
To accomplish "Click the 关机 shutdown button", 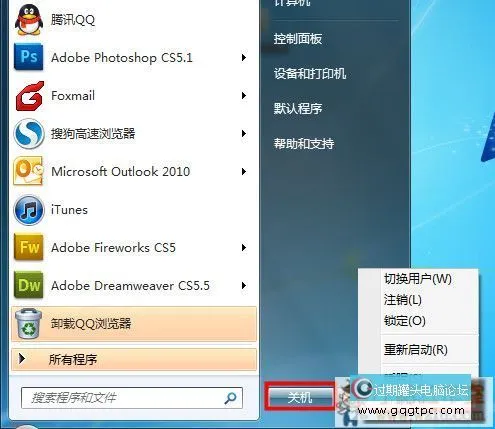I will click(x=300, y=397).
